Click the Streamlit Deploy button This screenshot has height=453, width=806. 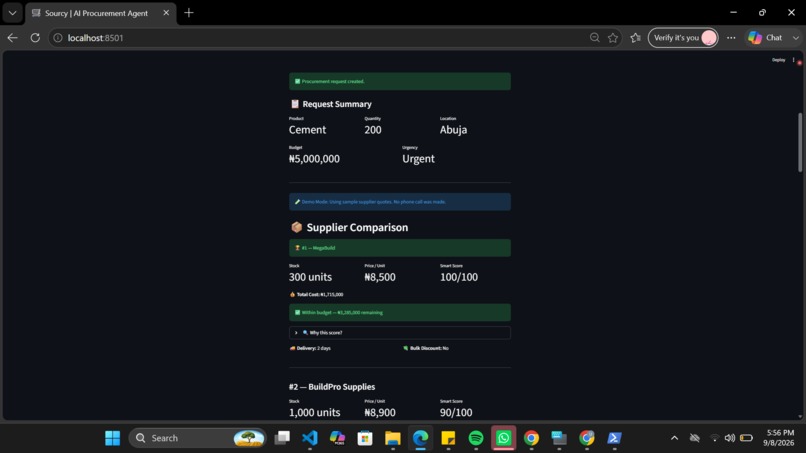coord(778,60)
